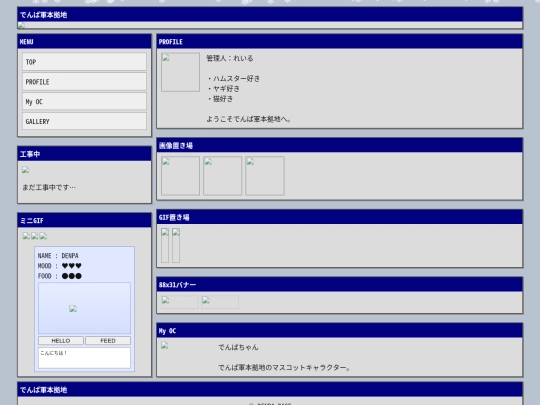Open second image in 画像置き場
Viewport: 540px width, 405px height.
[222, 176]
